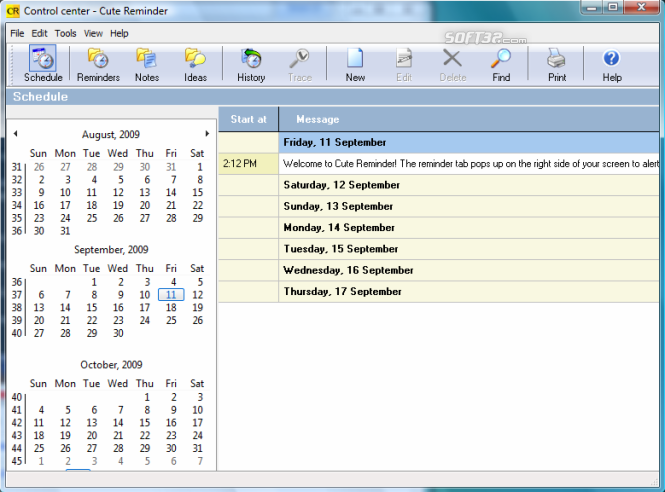This screenshot has height=492, width=665.
Task: Select the Thursday, 17 September row
Action: [439, 291]
